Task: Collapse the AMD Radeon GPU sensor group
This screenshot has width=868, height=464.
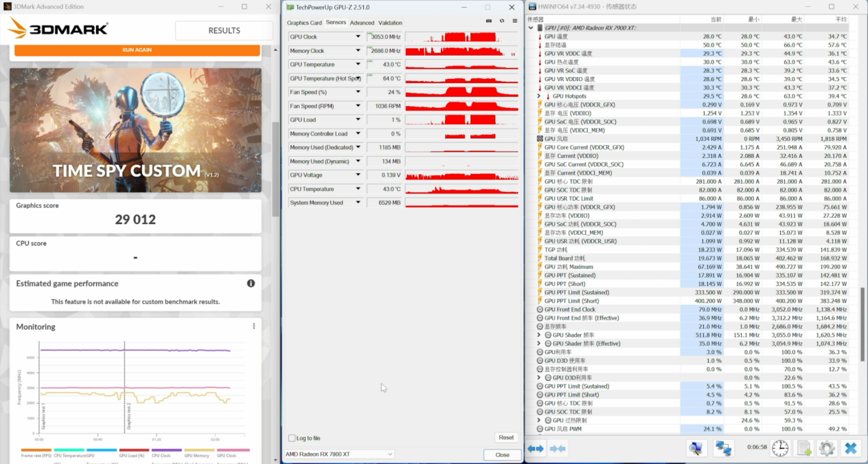Action: tap(531, 28)
